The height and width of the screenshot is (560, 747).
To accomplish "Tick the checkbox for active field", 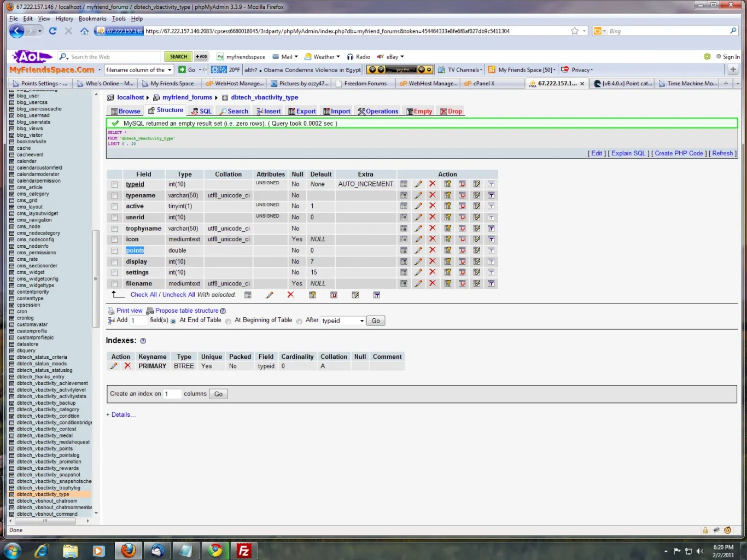I will click(115, 207).
